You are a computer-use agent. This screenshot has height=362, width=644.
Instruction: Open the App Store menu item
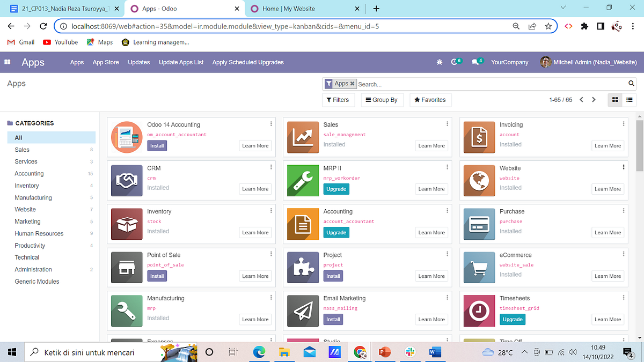[106, 62]
